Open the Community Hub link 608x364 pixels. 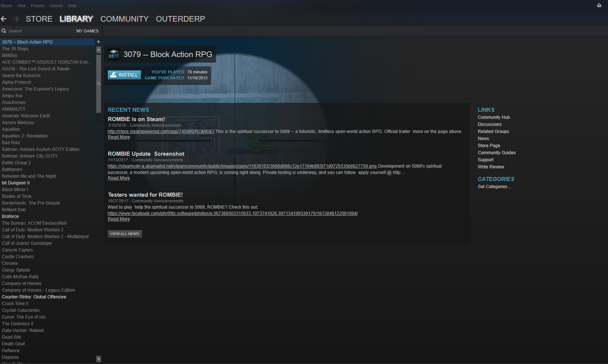tap(494, 117)
